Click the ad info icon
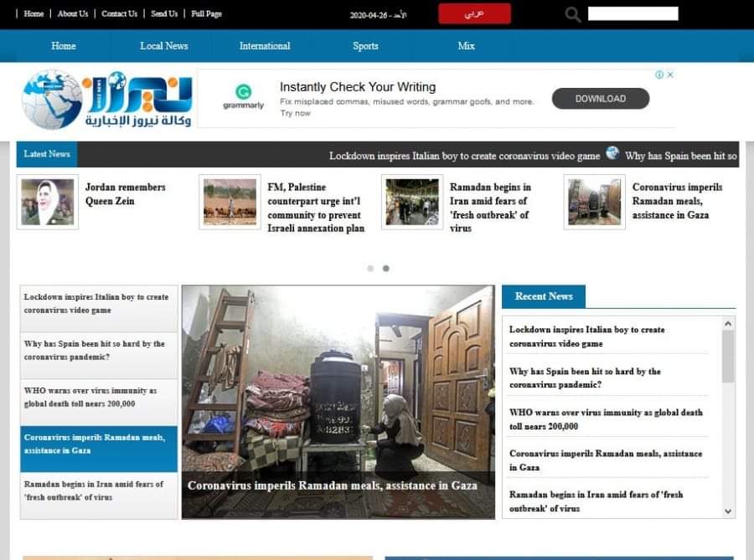Image resolution: width=754 pixels, height=560 pixels. pos(659,74)
